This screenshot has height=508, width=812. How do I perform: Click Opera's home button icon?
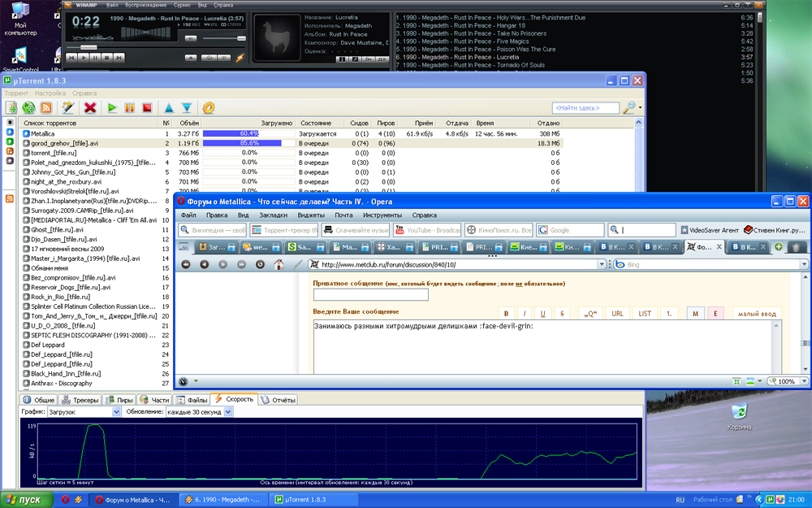click(x=279, y=264)
